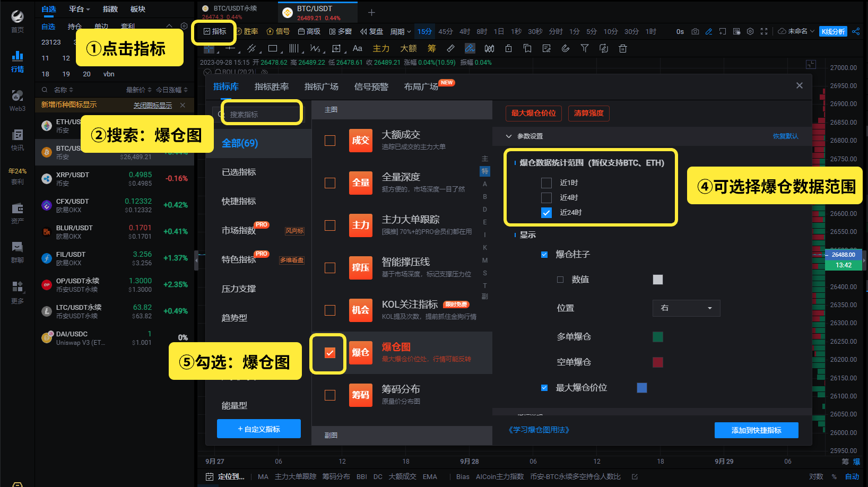Uncheck the 爆仓图 indicator checkbox

click(330, 353)
